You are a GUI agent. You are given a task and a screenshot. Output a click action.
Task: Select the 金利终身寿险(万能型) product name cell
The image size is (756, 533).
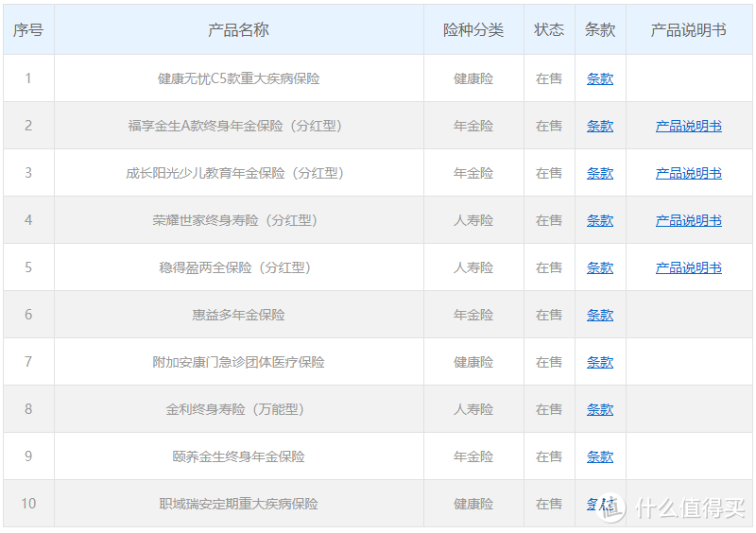[x=238, y=410]
